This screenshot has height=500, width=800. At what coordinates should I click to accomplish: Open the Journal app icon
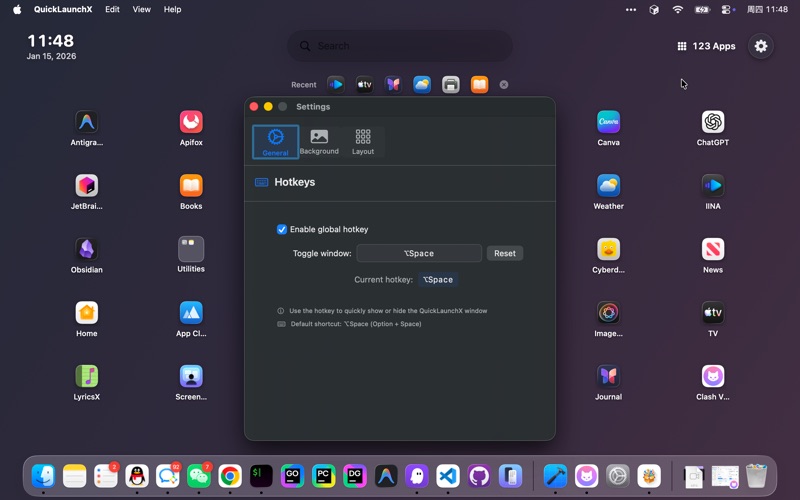pyautogui.click(x=608, y=376)
